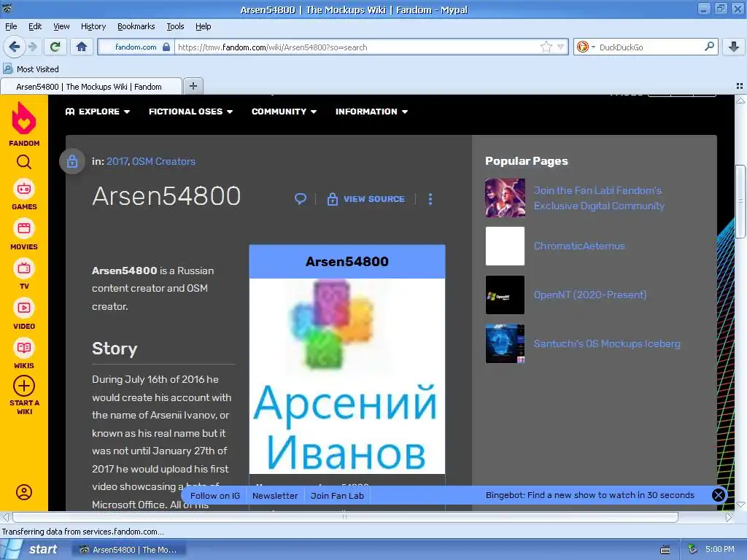The width and height of the screenshot is (747, 560).
Task: Click the search magnifier in DuckDuckGo box
Action: coord(709,47)
